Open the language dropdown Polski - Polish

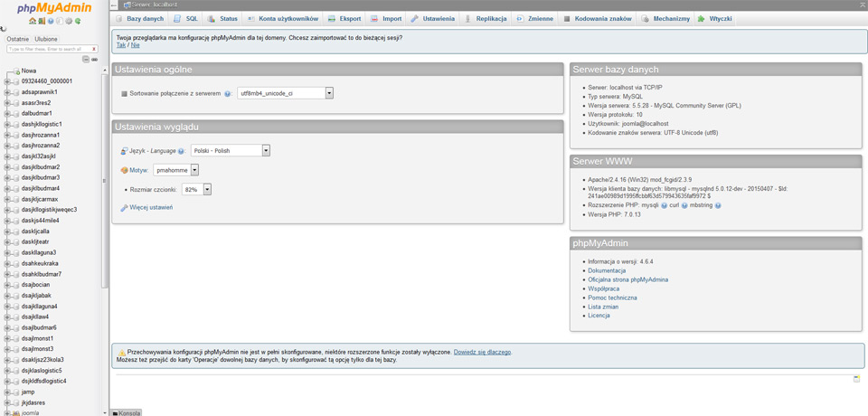coord(231,151)
